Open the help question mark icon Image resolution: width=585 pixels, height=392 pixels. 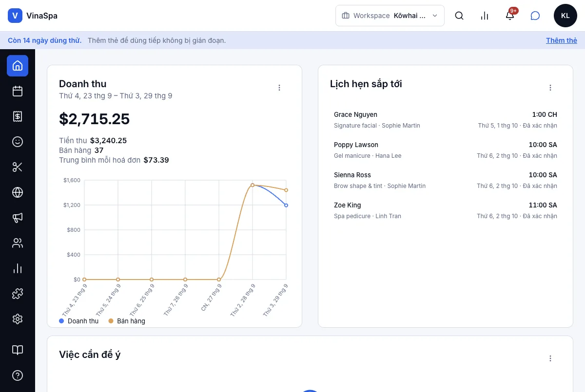18,375
